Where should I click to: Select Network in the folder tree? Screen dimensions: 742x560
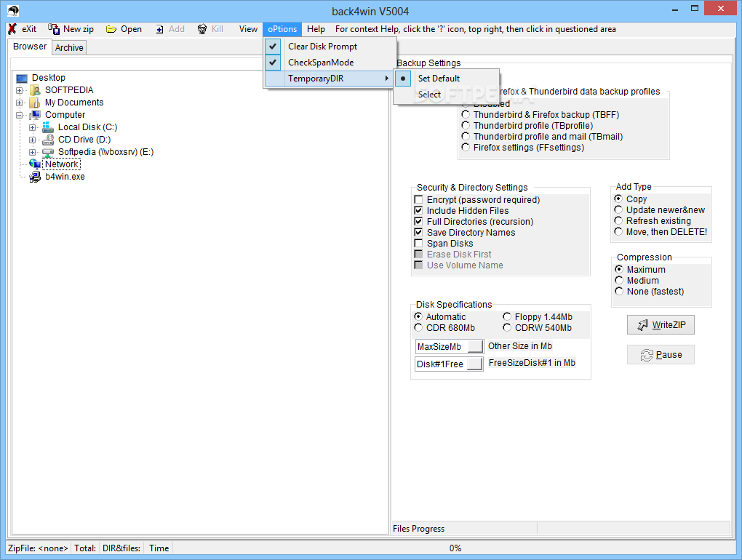click(x=62, y=164)
